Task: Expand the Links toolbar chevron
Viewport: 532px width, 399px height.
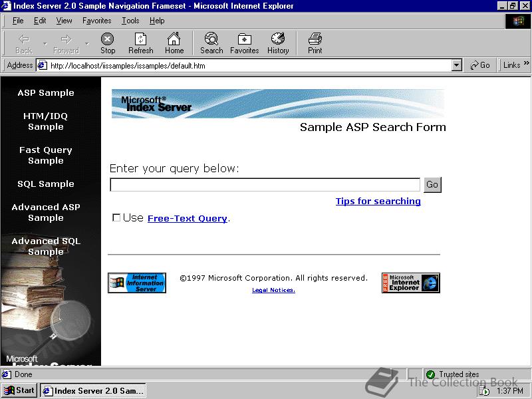Action: click(526, 63)
